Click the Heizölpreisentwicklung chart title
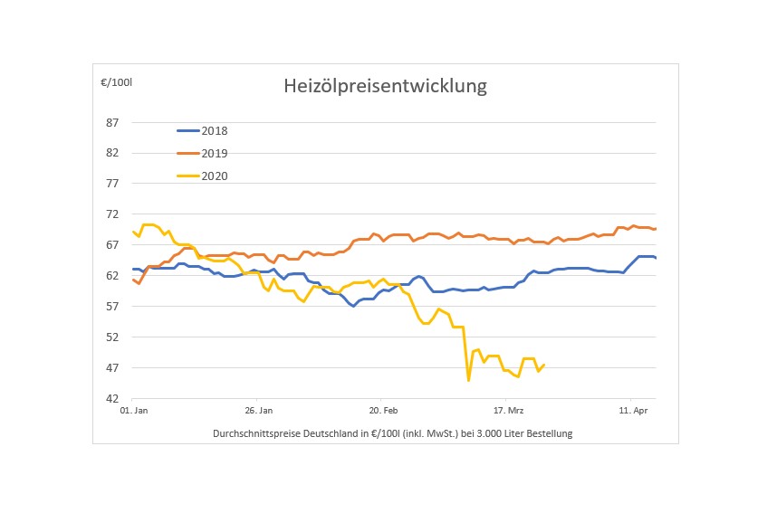777x532 pixels. click(x=385, y=86)
